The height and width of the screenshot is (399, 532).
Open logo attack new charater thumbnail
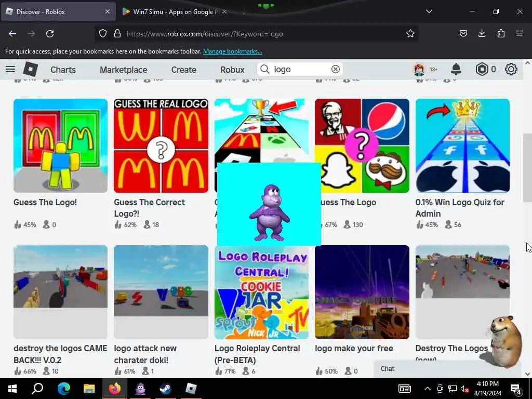click(161, 292)
